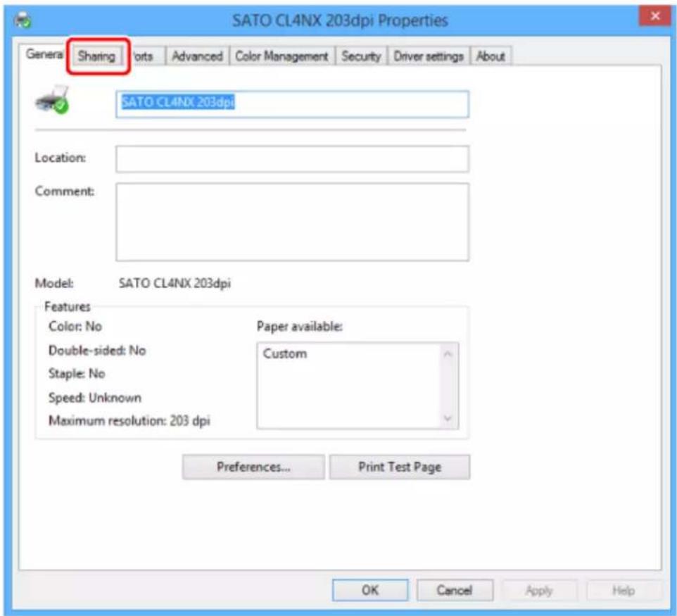
Task: Click the 'Color: No' text
Action: [75, 326]
